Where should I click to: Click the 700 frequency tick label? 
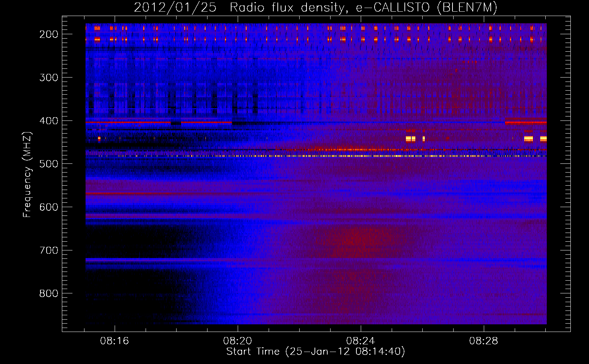click(x=48, y=250)
